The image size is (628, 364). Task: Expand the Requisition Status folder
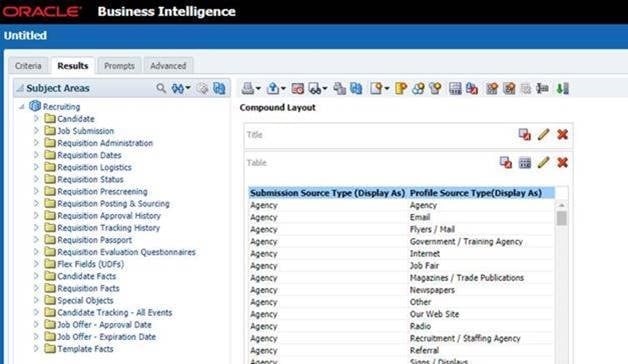[36, 179]
